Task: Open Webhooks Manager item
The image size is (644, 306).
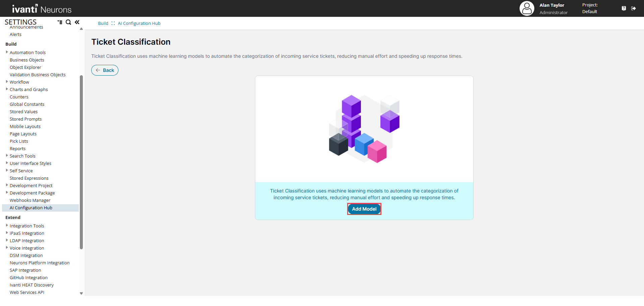Action: pos(30,201)
